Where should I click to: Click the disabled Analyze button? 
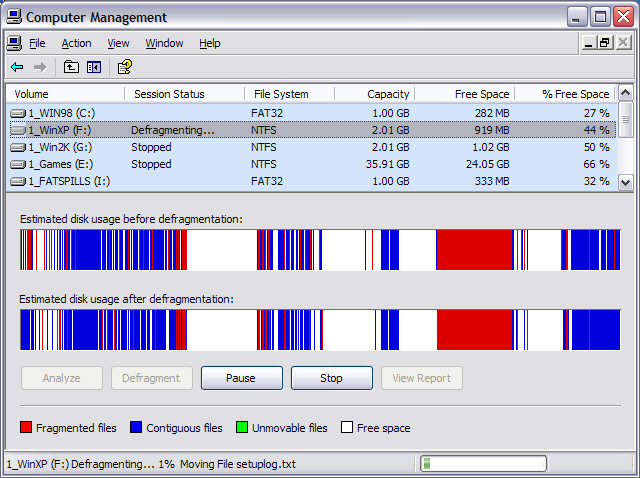pos(62,378)
